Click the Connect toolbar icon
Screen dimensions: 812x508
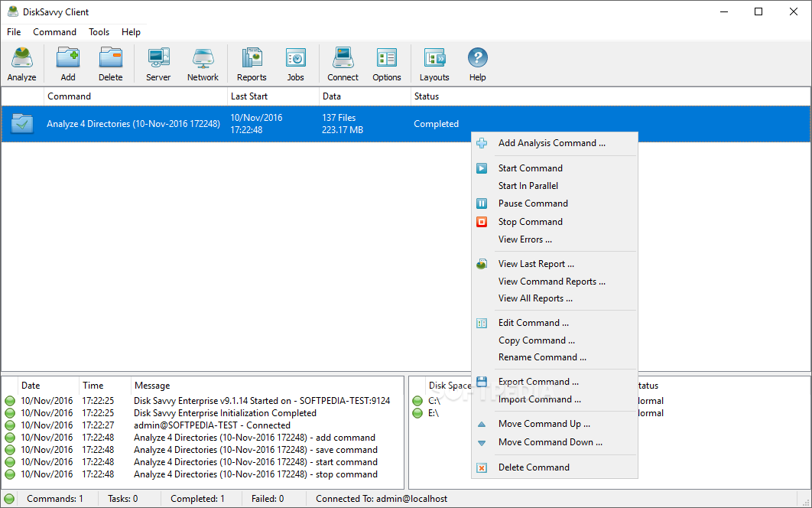(343, 63)
